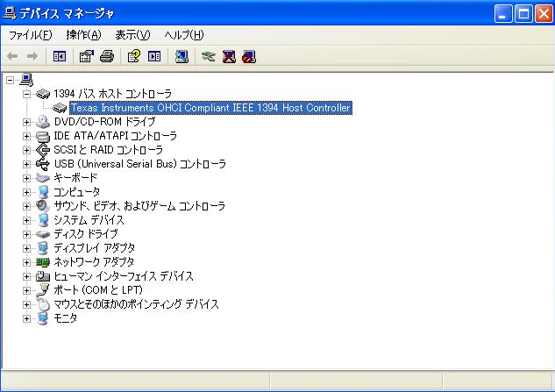Image resolution: width=555 pixels, height=392 pixels.
Task: Click the action pane toolbar icon beside Help
Action: pyautogui.click(x=154, y=56)
